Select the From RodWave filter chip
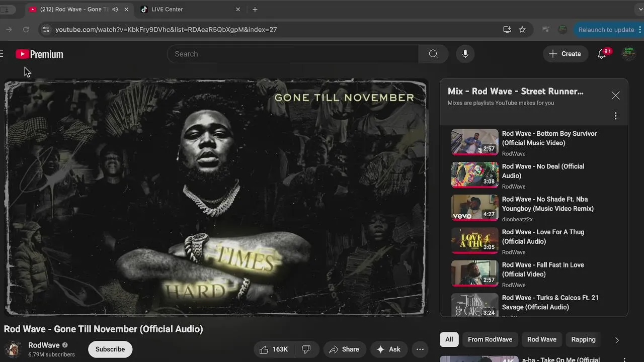644x362 pixels. click(x=490, y=339)
